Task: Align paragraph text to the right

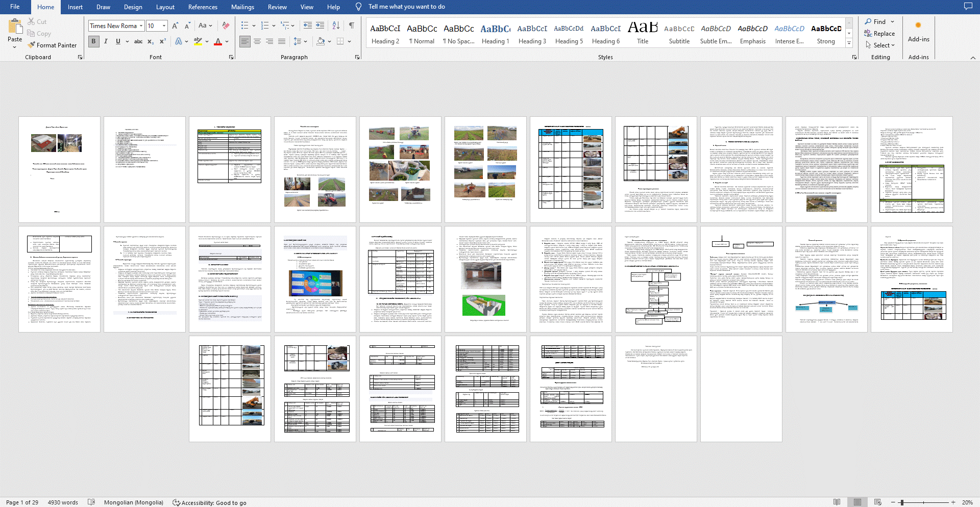Action: coord(269,41)
